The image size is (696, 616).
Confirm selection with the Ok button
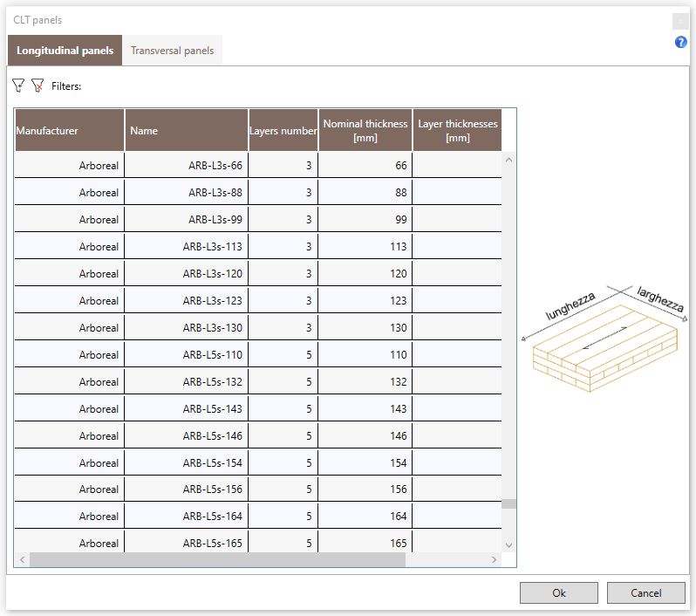tap(559, 593)
